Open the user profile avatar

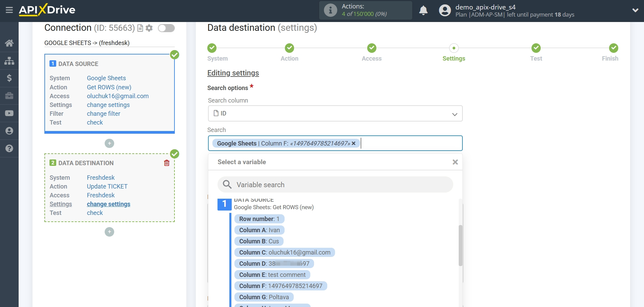tap(445, 10)
